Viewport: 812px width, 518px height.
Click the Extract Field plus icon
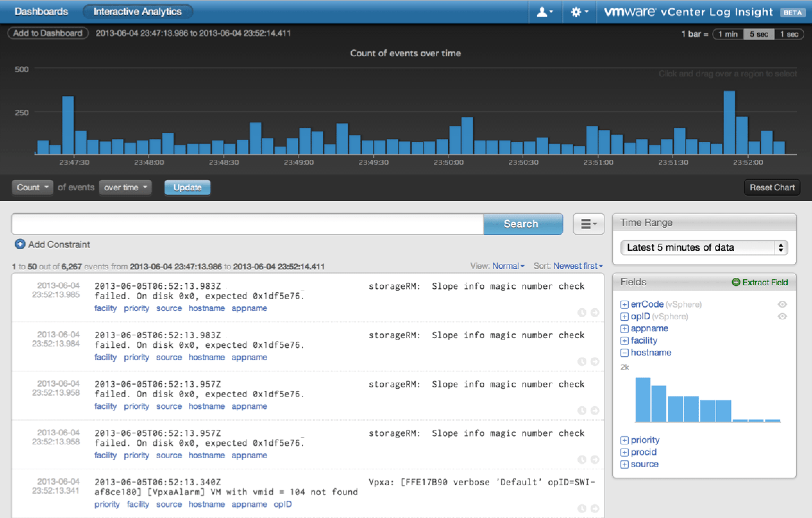[x=736, y=282]
